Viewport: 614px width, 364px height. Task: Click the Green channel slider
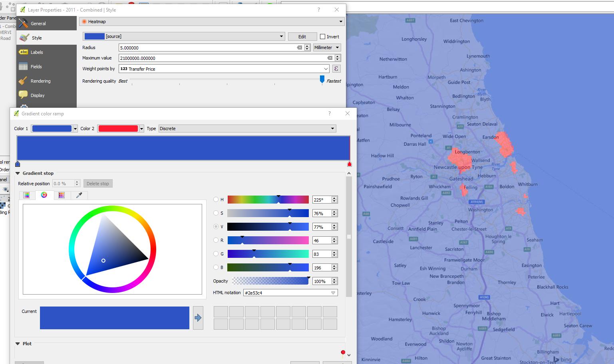[x=268, y=254]
